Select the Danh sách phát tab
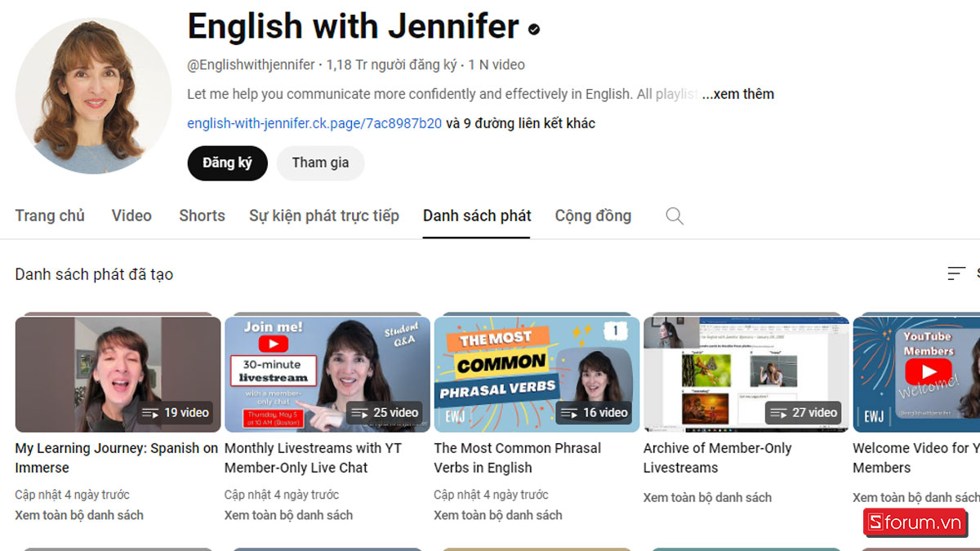Viewport: 980px width, 551px height. click(x=477, y=216)
